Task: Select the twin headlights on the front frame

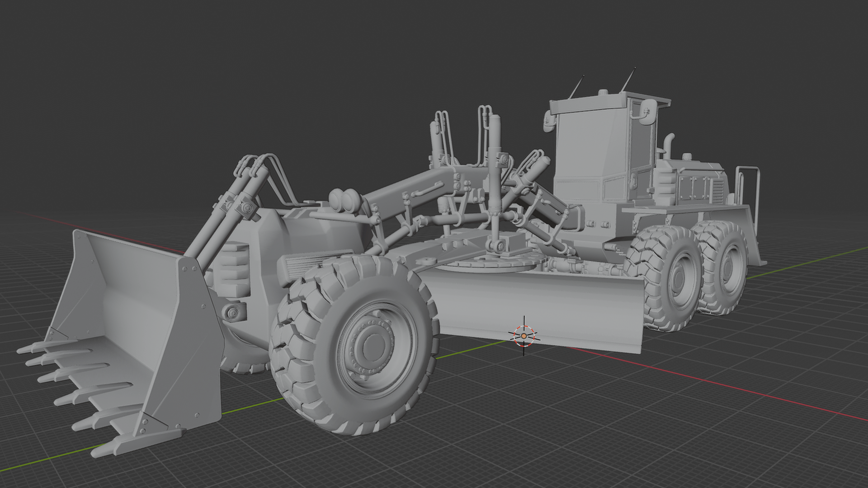Action: pos(344,200)
